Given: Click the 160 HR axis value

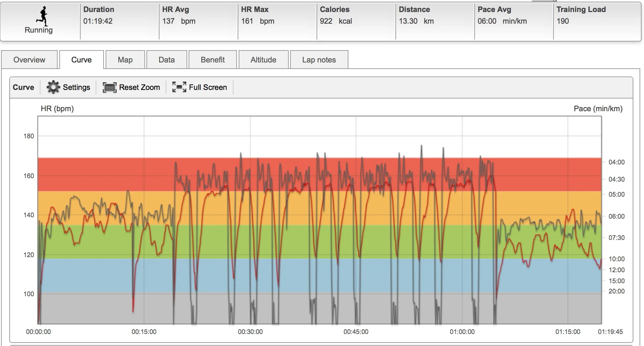Looking at the screenshot, I should click(29, 176).
